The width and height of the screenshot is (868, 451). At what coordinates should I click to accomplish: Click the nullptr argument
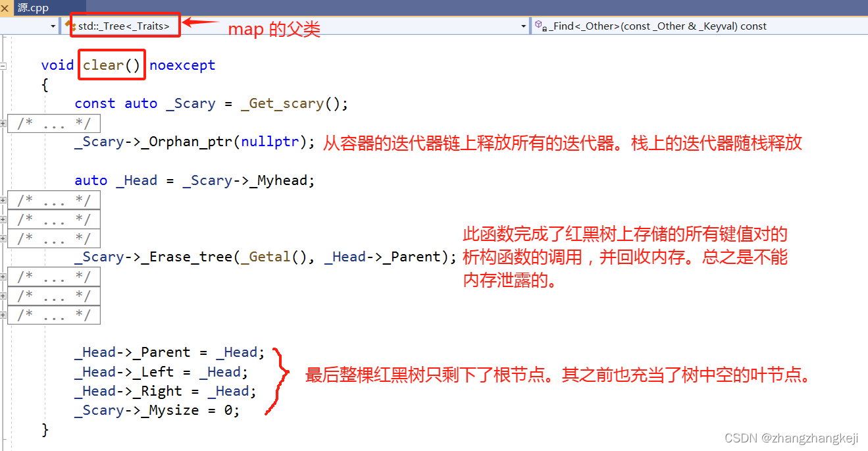point(270,142)
